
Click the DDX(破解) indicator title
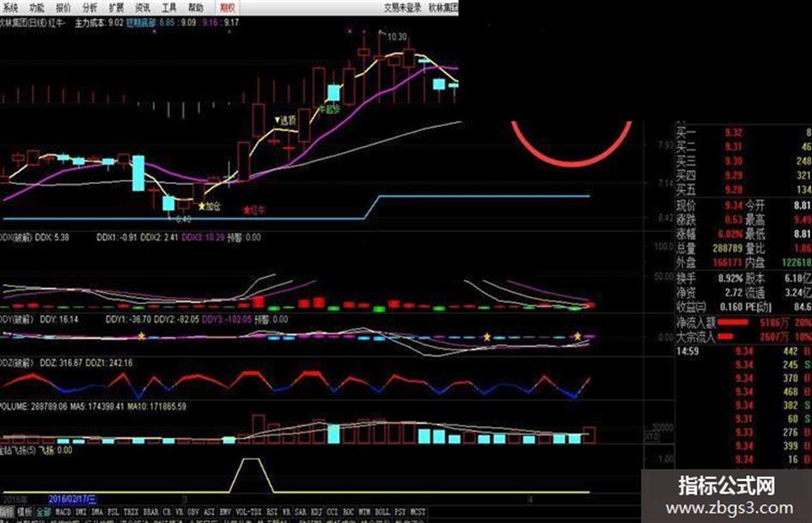(x=16, y=237)
